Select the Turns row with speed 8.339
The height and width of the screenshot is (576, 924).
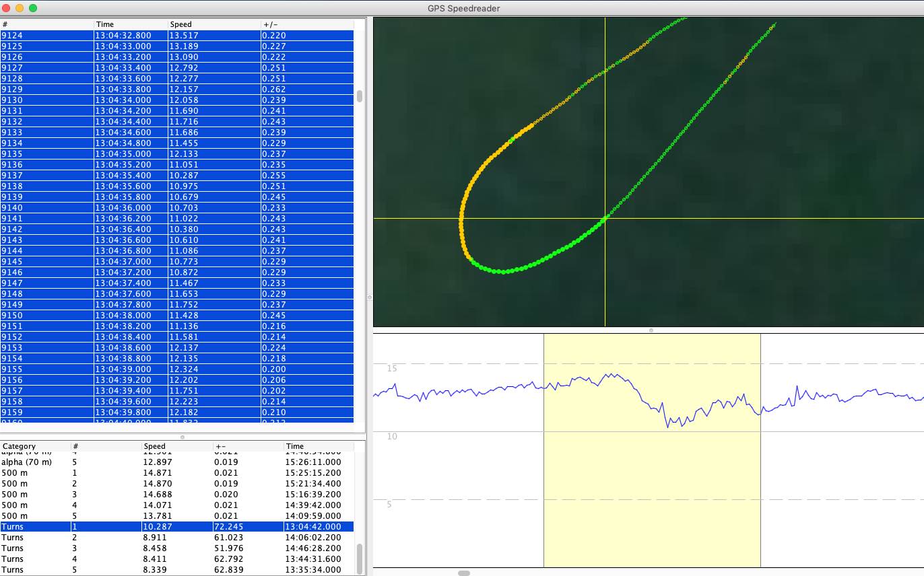[x=177, y=570]
